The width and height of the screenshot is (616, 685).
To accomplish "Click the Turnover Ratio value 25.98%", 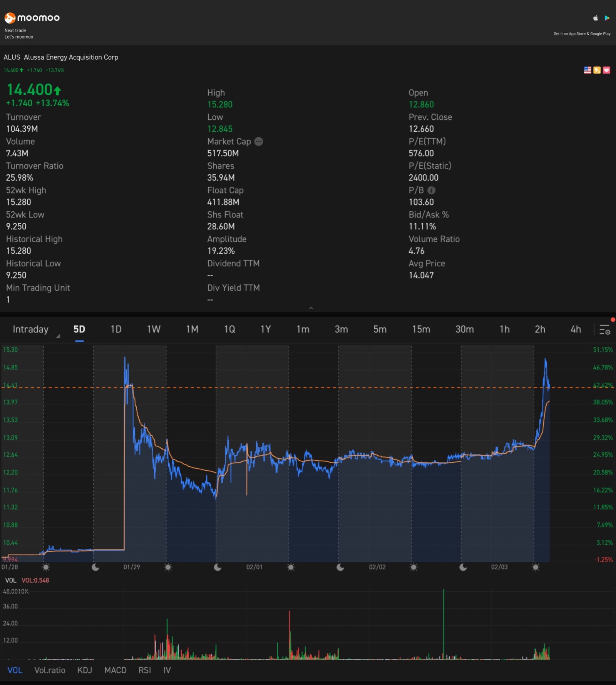I will [x=20, y=178].
